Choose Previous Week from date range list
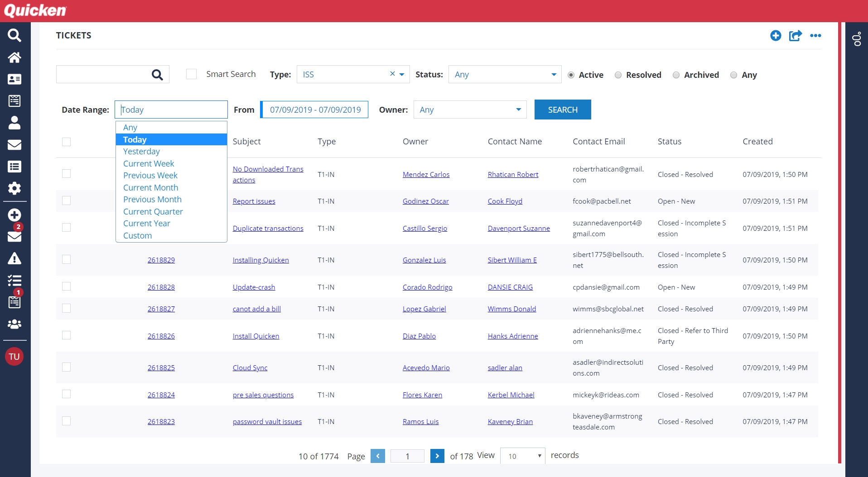 point(150,176)
